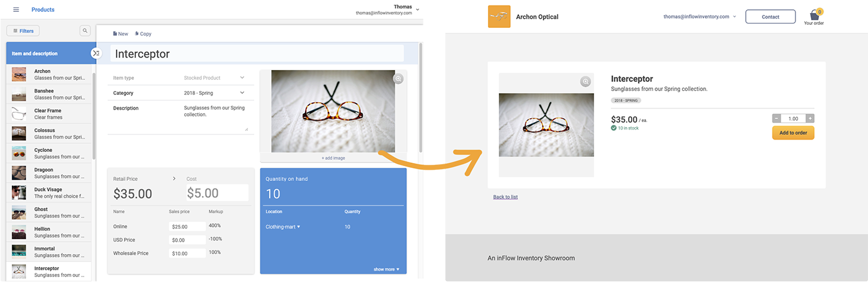The image size is (868, 282).
Task: Select Banshee in product list
Action: pyautogui.click(x=49, y=94)
